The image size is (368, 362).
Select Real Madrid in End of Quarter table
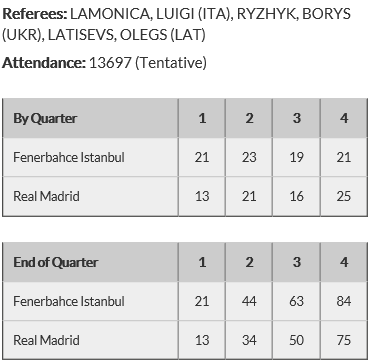tap(46, 340)
